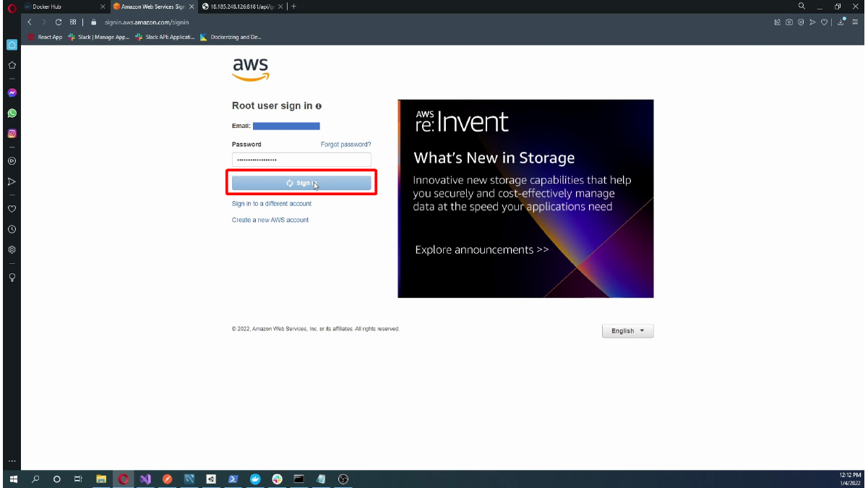Open Slack API Applications bookmark
868x488 pixels.
(165, 37)
